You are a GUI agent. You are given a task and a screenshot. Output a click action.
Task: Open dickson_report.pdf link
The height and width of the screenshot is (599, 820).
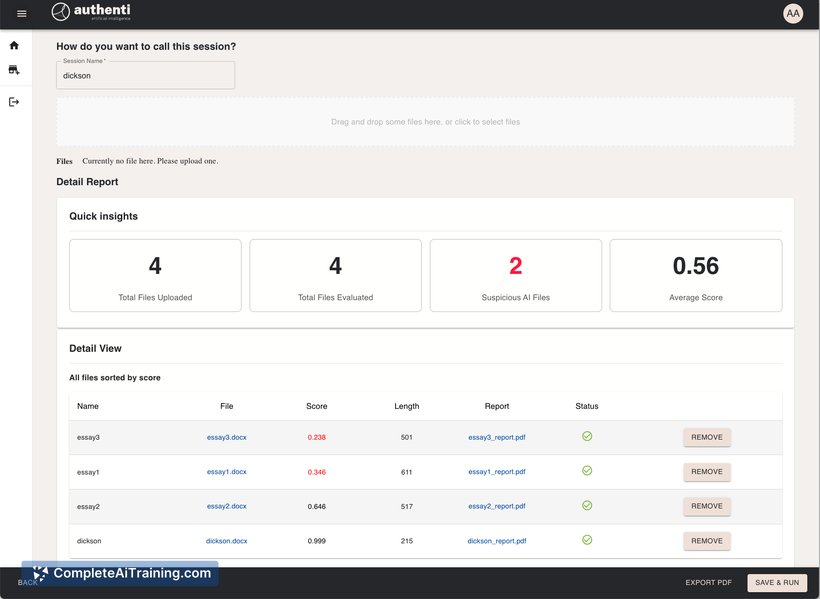coord(497,541)
